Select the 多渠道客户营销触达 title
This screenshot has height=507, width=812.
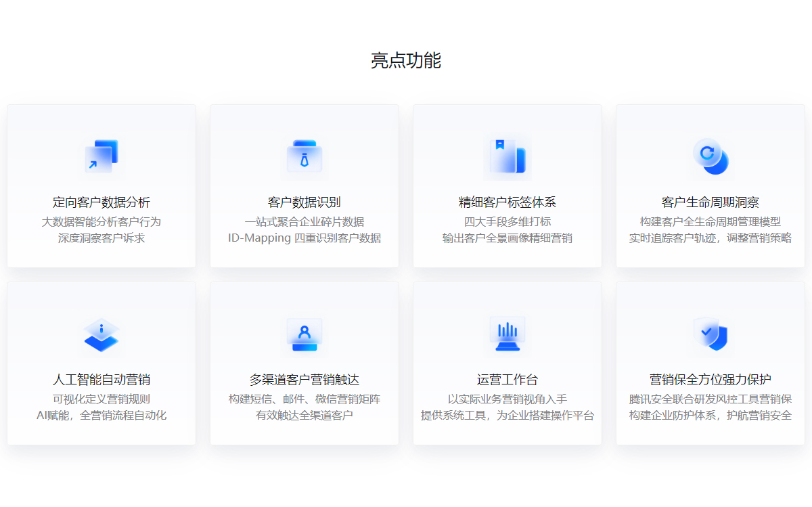304,380
